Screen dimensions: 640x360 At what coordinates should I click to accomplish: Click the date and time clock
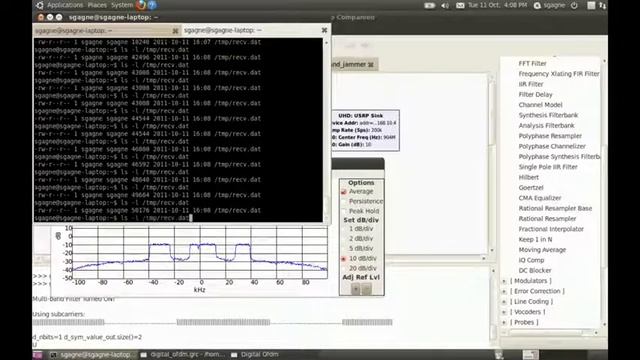pos(497,5)
